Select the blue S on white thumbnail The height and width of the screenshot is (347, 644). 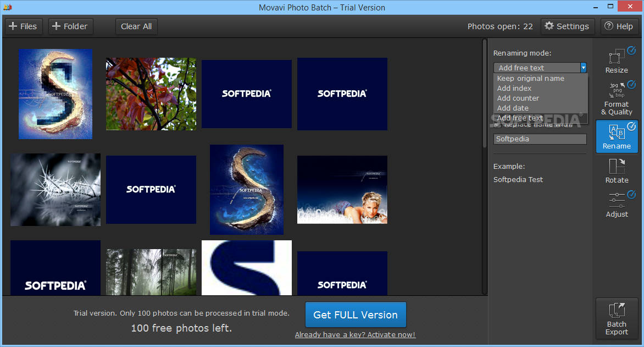tap(247, 268)
